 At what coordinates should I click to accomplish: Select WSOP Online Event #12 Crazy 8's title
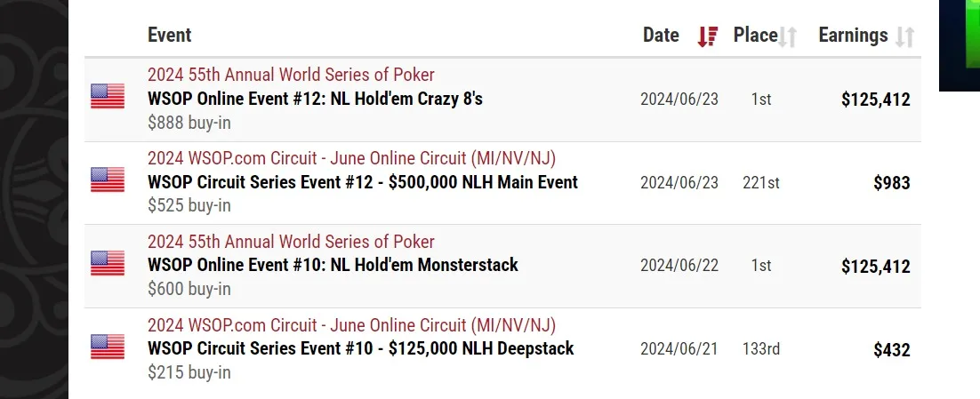tap(315, 99)
